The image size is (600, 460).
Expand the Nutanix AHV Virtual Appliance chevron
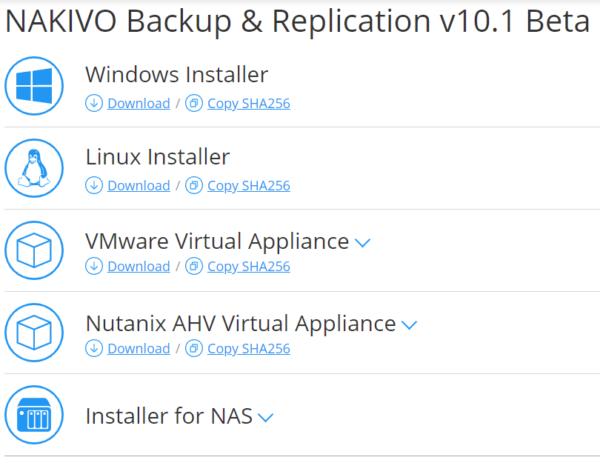click(408, 325)
